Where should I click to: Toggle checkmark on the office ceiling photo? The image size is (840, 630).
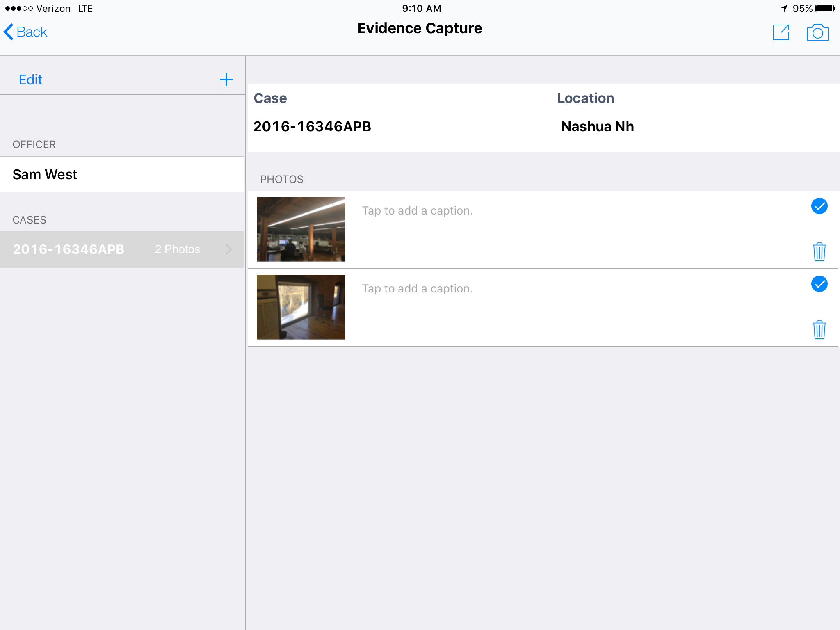point(819,206)
